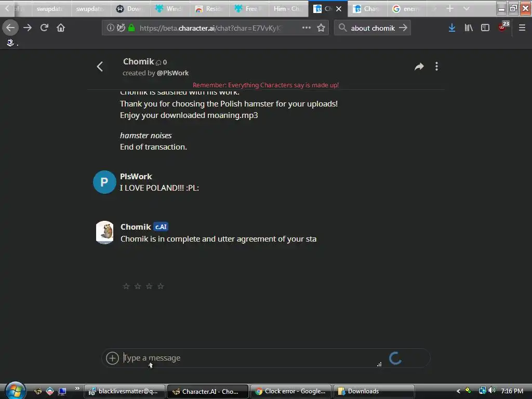Viewport: 532px width, 399px height.
Task: Open a new browser tab with plus button
Action: coord(450,8)
